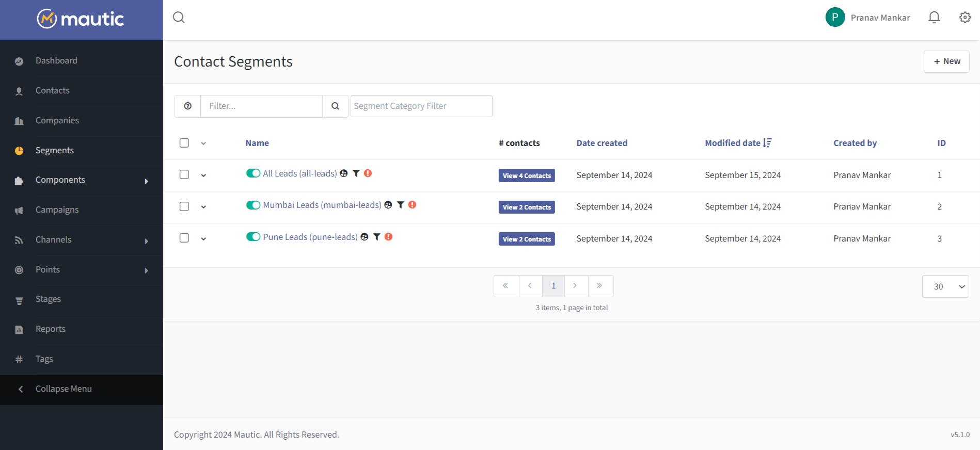
Task: Open the notifications bell
Action: pos(934,18)
